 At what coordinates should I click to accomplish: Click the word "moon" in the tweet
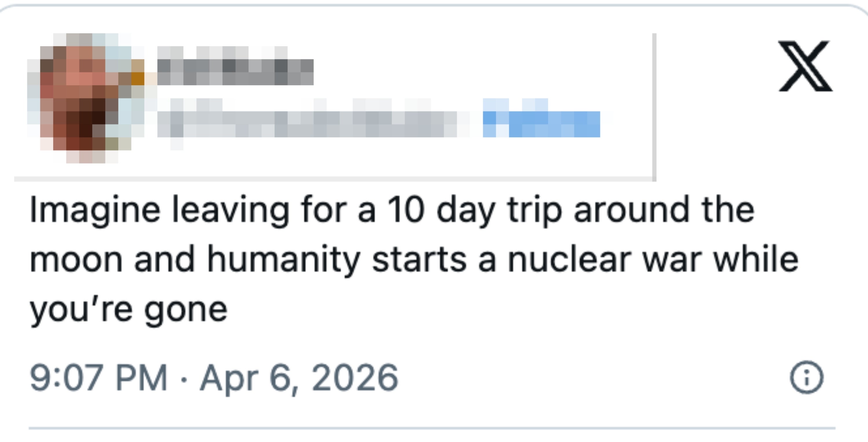tap(76, 259)
